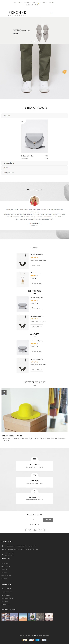Click the orange scroll-to-top arrow button

(64, 72)
